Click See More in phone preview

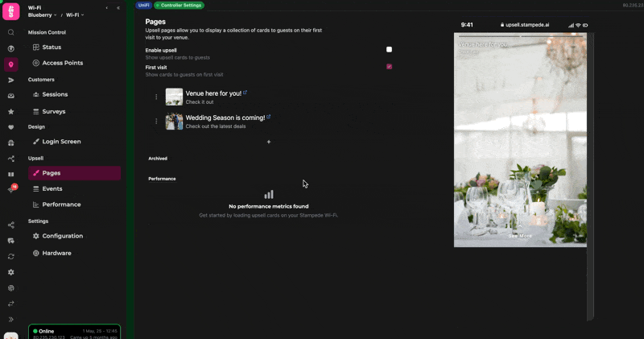pos(520,236)
